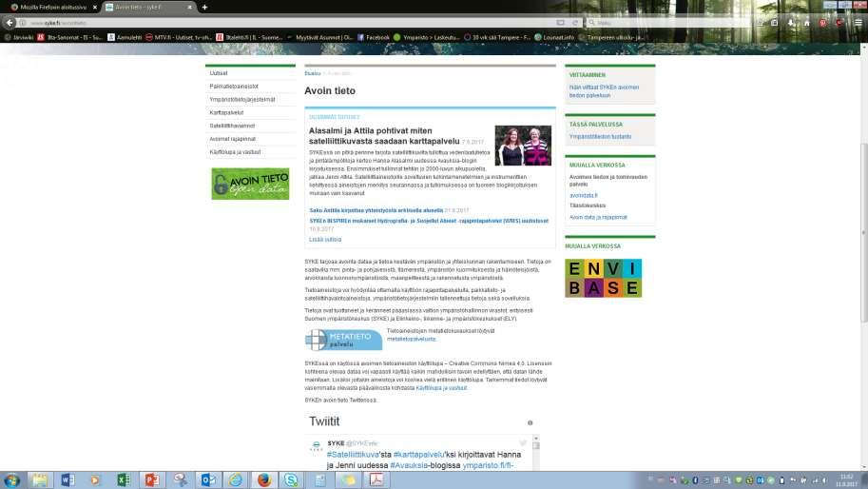
Task: Click the Pinterest toolbar icon
Action: click(x=823, y=23)
